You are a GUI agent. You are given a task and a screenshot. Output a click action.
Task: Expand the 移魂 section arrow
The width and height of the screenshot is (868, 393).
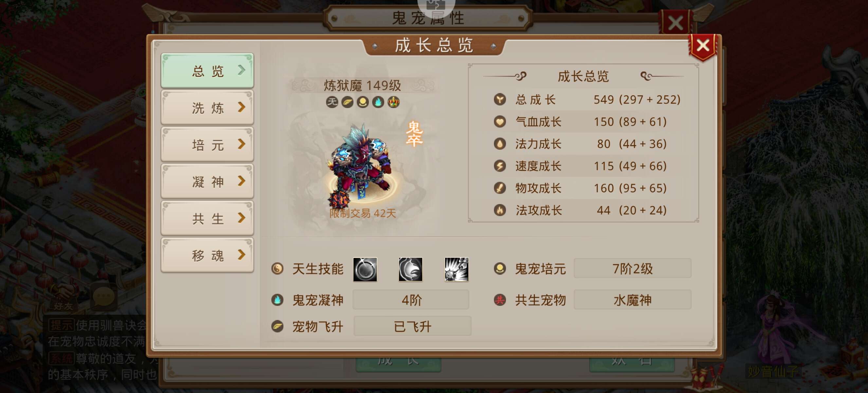click(x=241, y=255)
